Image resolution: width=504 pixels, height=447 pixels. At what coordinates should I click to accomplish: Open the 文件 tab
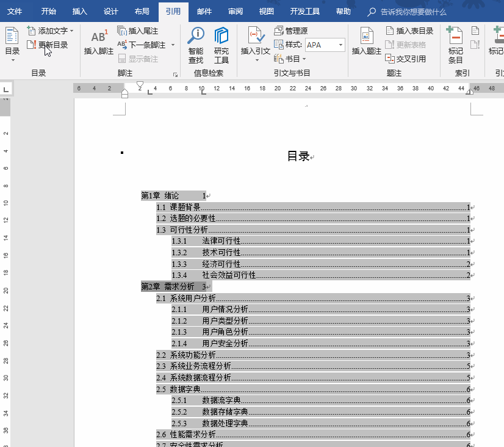coord(15,12)
